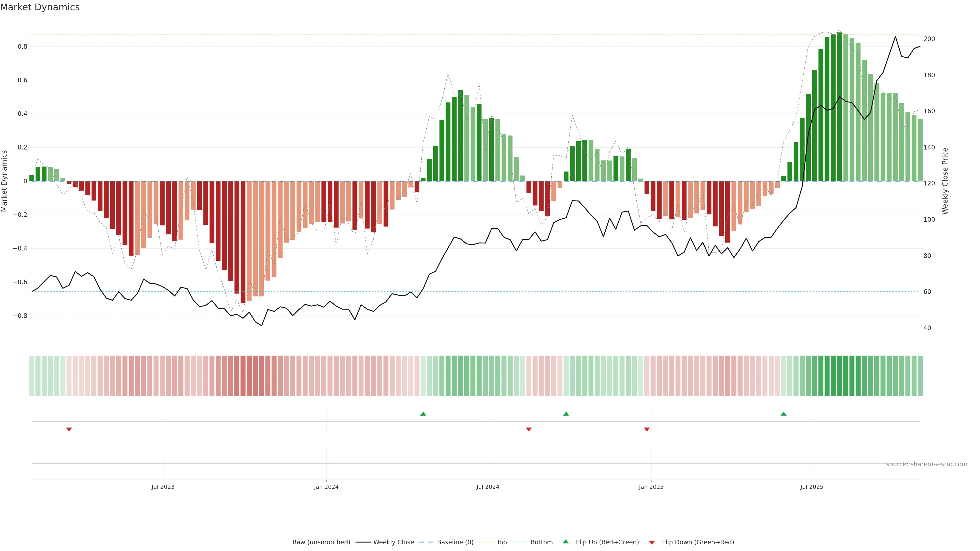
Task: Click the red Flip Down marker nearest Jan 2025
Action: [647, 429]
